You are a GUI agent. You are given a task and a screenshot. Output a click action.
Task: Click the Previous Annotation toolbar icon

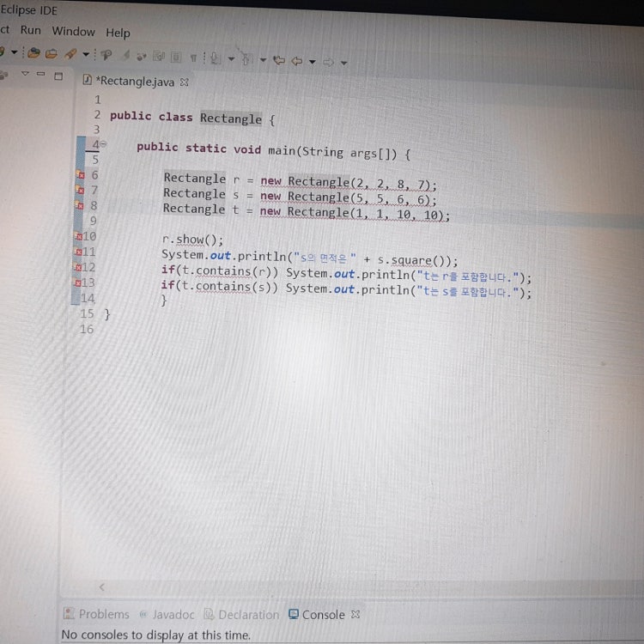tap(246, 59)
